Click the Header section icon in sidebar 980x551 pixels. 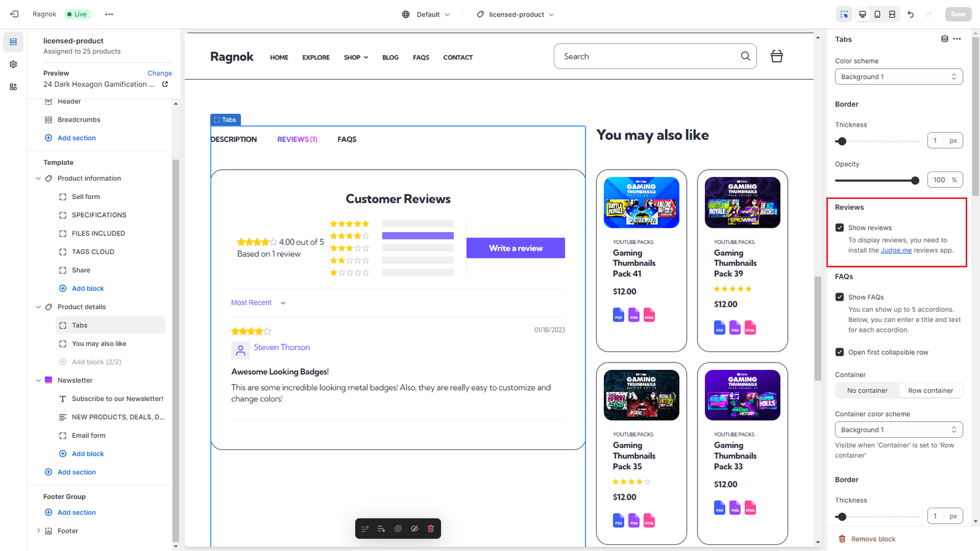tap(48, 102)
